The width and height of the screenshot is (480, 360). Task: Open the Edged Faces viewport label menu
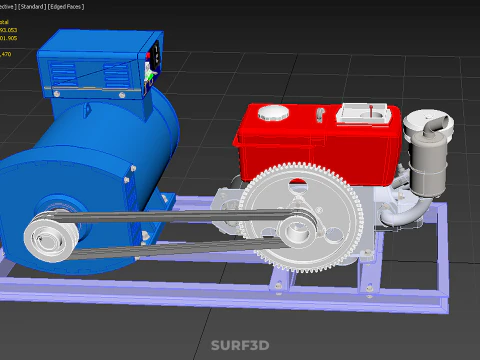point(66,6)
